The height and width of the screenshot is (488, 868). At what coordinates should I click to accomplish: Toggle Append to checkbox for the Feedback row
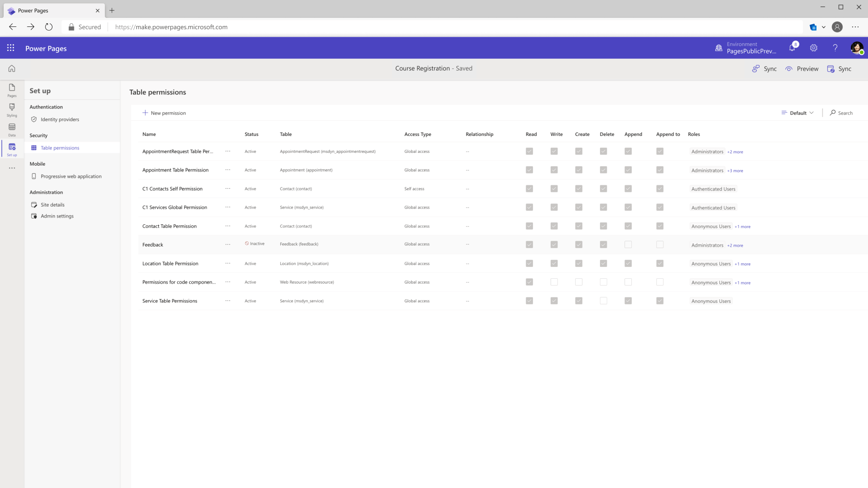point(660,244)
